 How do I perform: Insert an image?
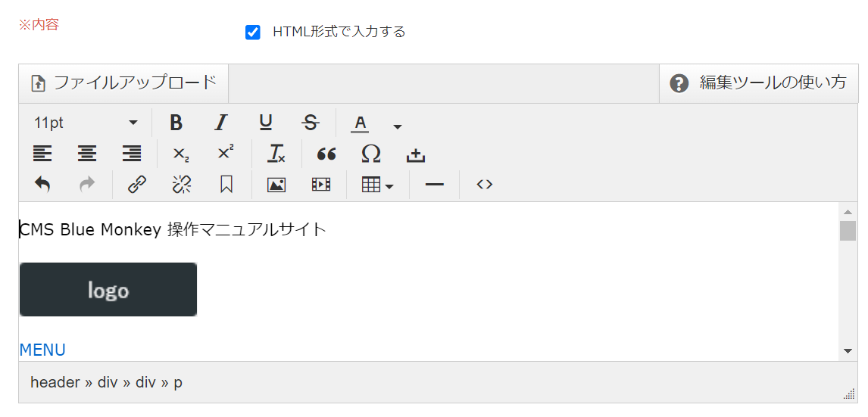(276, 185)
